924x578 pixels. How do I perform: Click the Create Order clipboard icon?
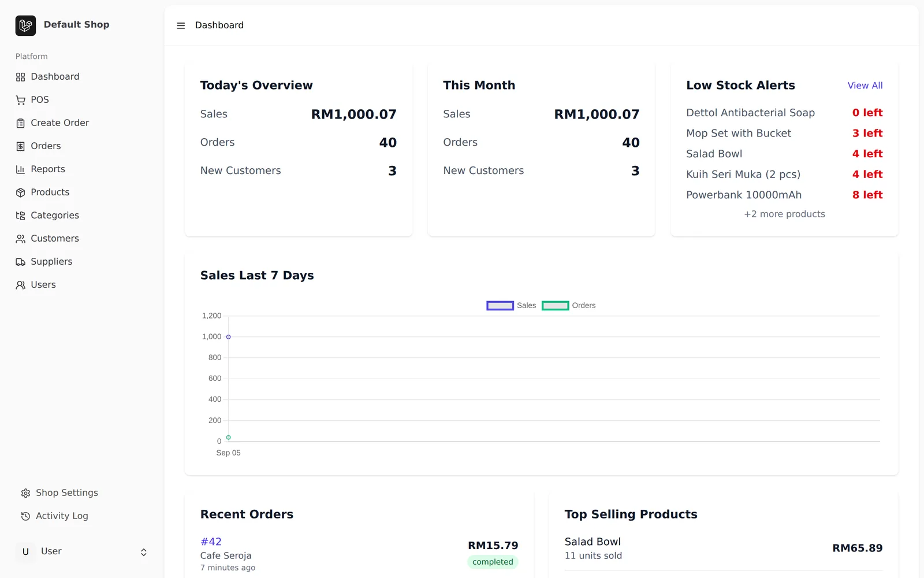coord(21,123)
